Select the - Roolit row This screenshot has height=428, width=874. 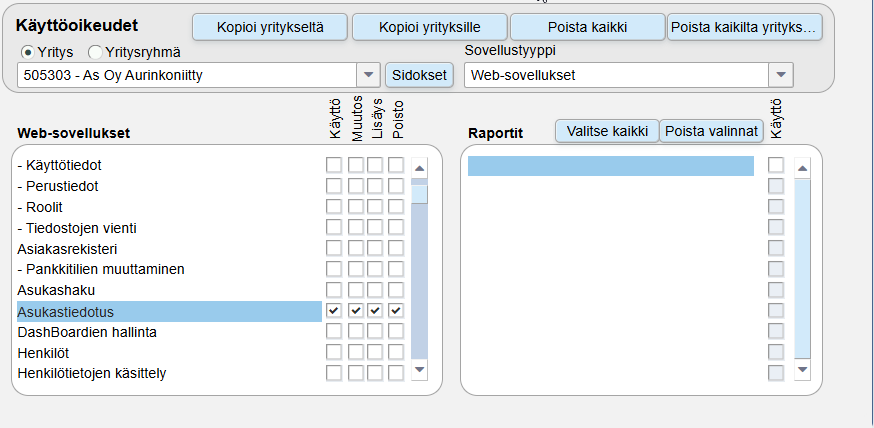coord(169,207)
